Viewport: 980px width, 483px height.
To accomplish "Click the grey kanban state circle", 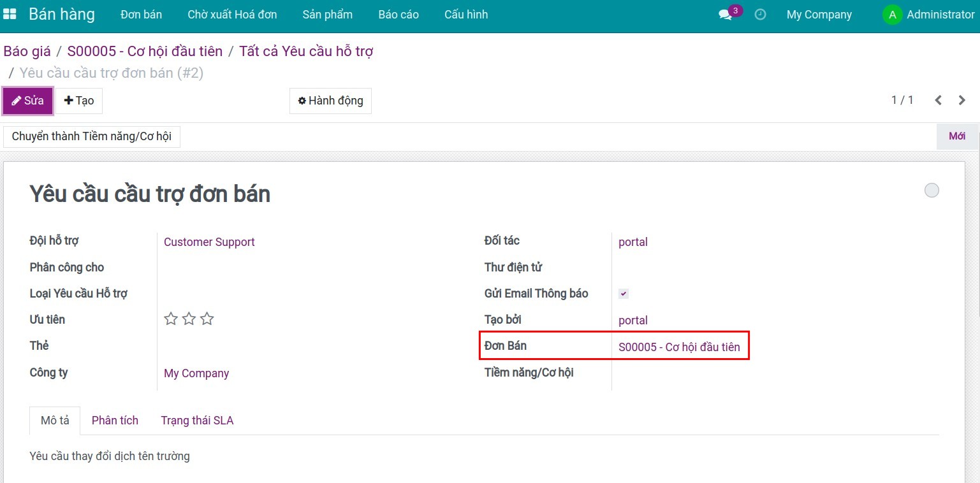I will coord(932,191).
